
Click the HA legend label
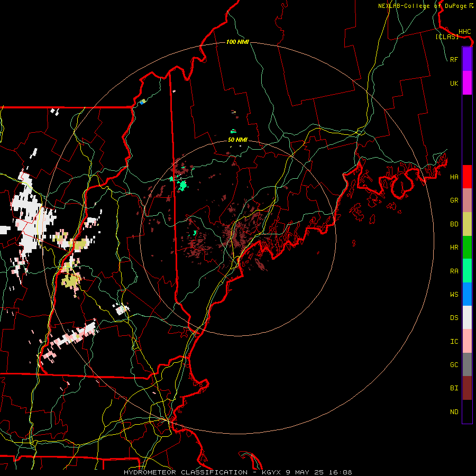[454, 177]
